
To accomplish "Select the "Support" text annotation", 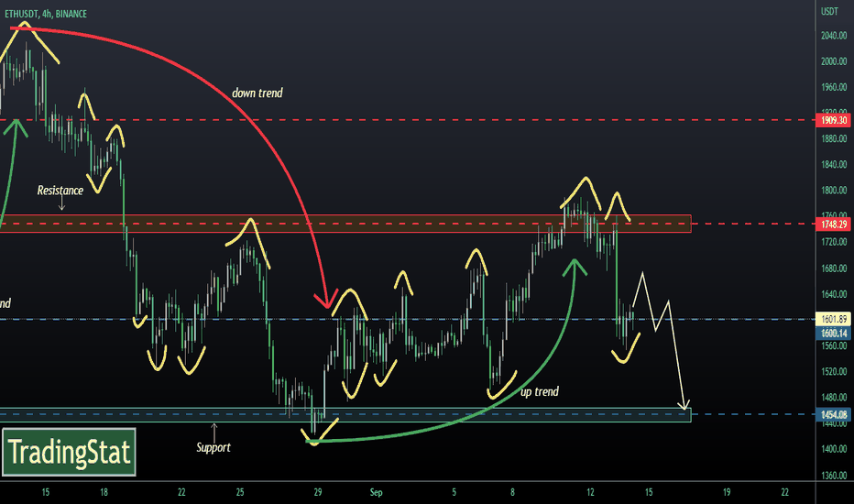I will point(213,447).
